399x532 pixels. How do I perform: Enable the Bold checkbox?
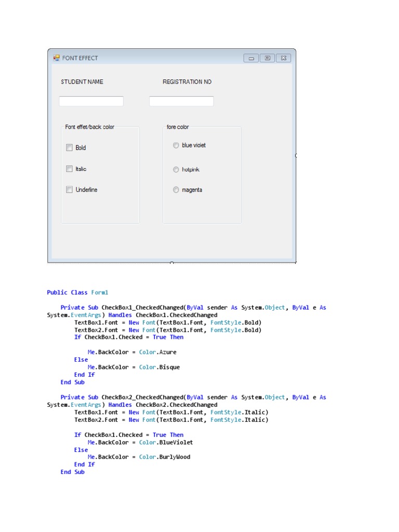70,148
